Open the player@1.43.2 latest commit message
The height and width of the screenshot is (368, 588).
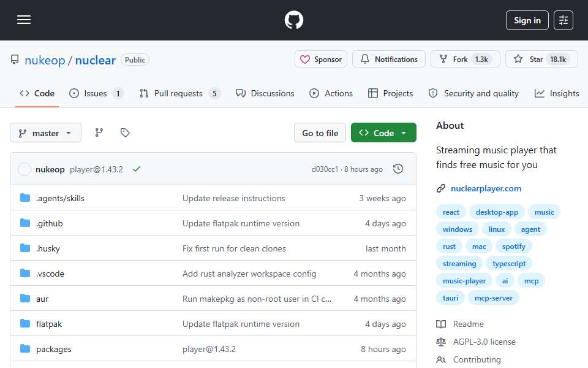pos(96,169)
